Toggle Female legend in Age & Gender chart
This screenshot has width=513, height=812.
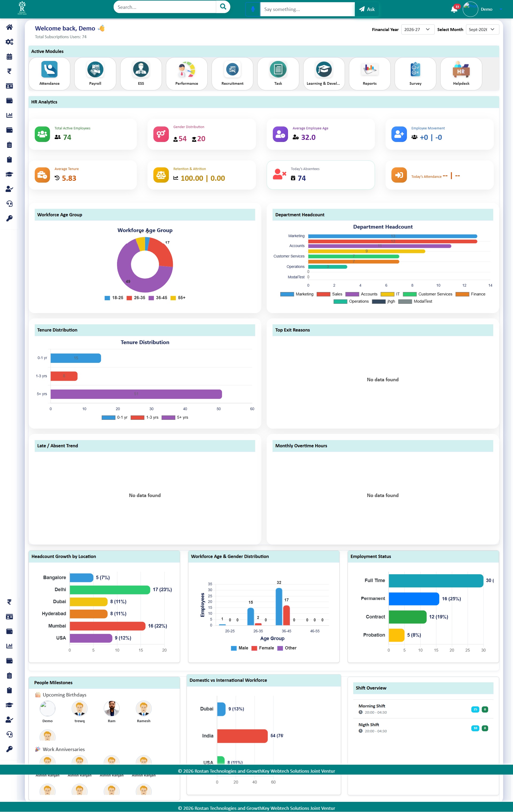click(263, 648)
